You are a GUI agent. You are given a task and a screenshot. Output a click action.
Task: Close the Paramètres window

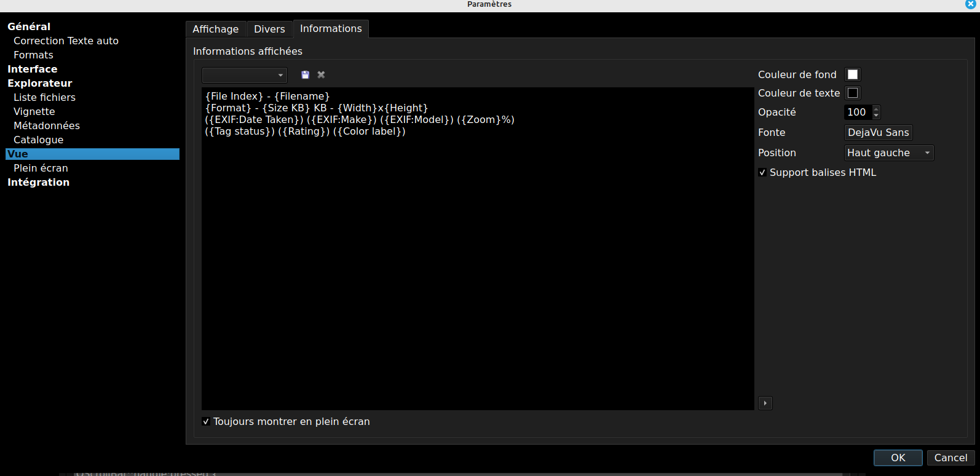coord(970,4)
